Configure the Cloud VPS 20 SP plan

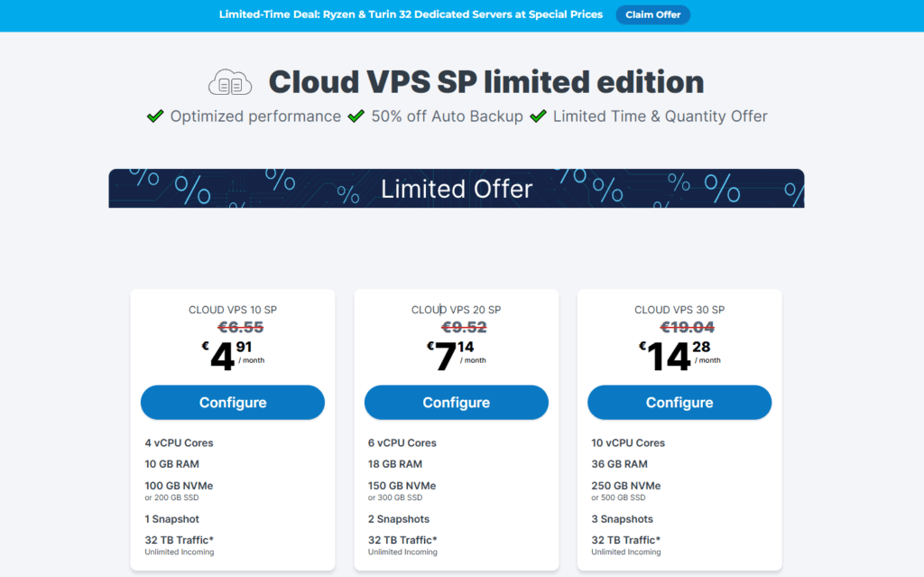click(x=456, y=403)
